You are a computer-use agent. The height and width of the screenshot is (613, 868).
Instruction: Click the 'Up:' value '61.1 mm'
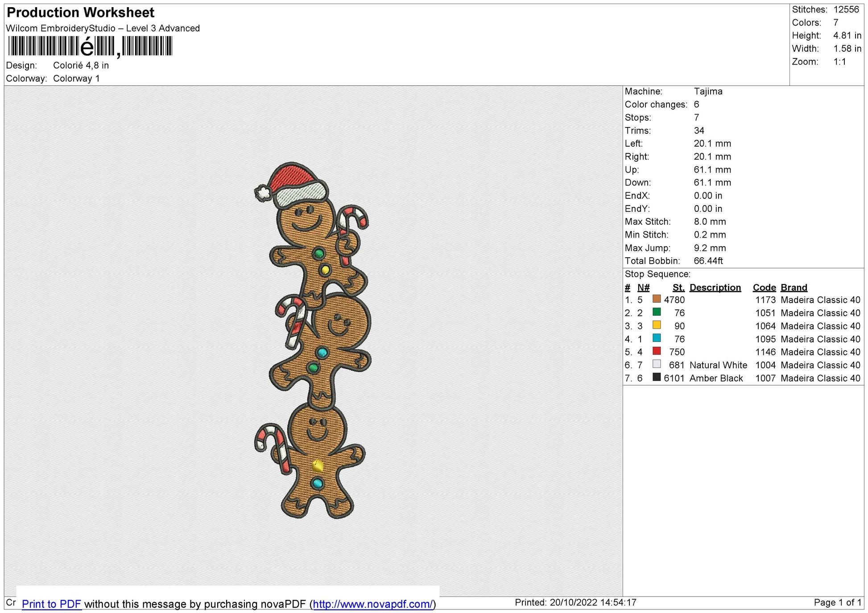[x=712, y=169]
